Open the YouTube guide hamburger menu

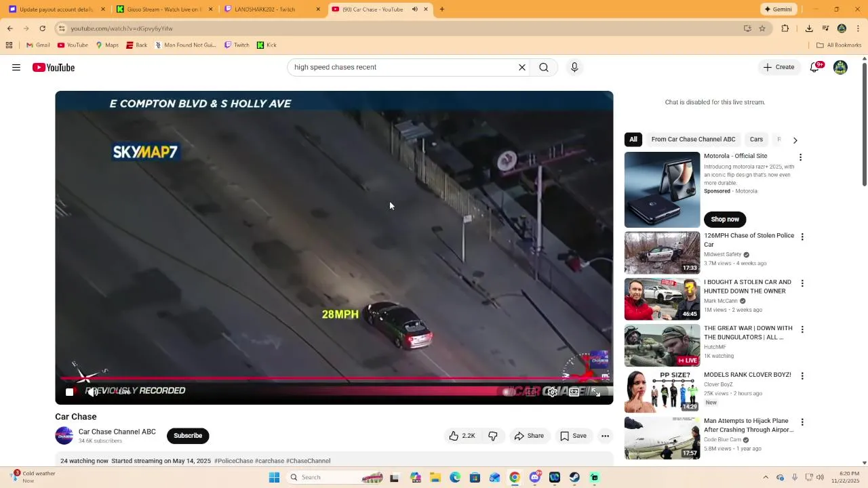tap(16, 67)
